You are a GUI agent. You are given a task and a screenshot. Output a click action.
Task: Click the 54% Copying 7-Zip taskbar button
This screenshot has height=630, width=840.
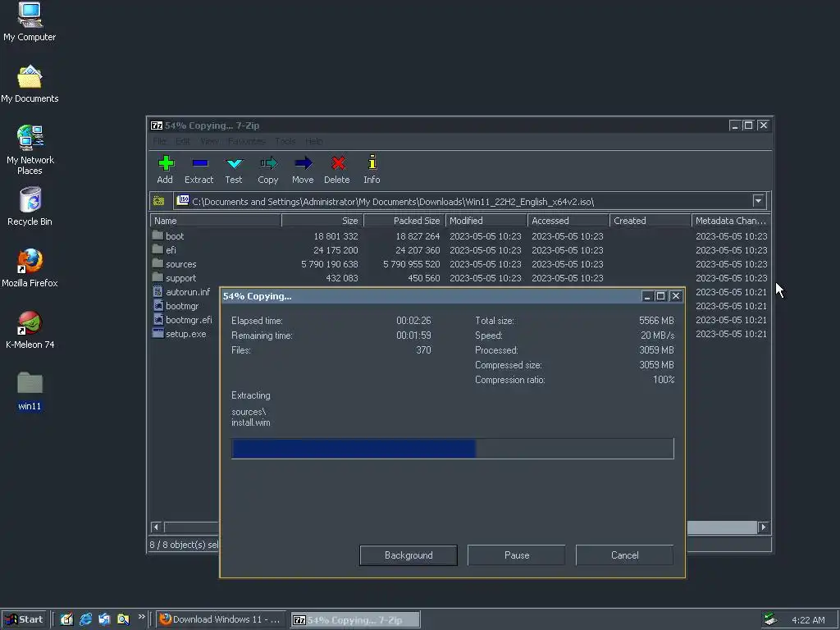point(355,620)
